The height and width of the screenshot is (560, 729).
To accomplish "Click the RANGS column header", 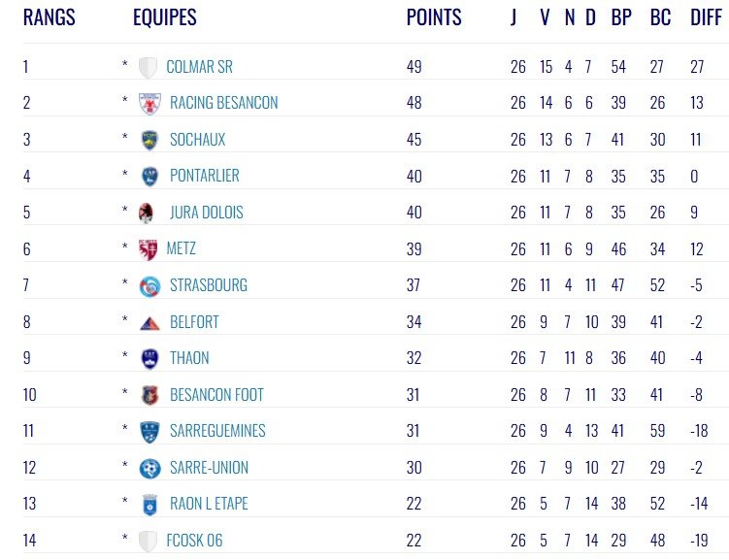I will point(49,17).
